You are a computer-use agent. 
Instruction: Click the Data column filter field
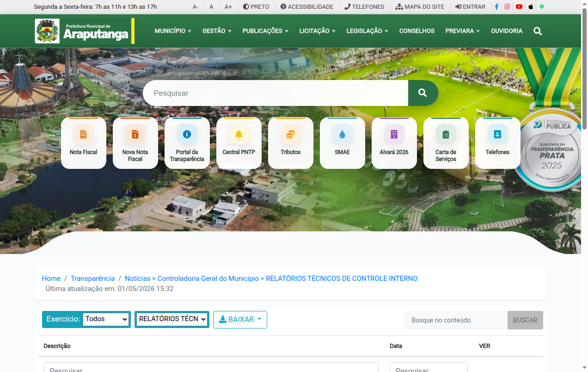coord(429,367)
